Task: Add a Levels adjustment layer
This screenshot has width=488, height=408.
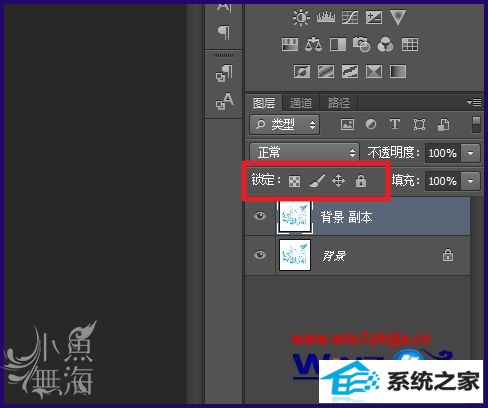Action: [326, 17]
